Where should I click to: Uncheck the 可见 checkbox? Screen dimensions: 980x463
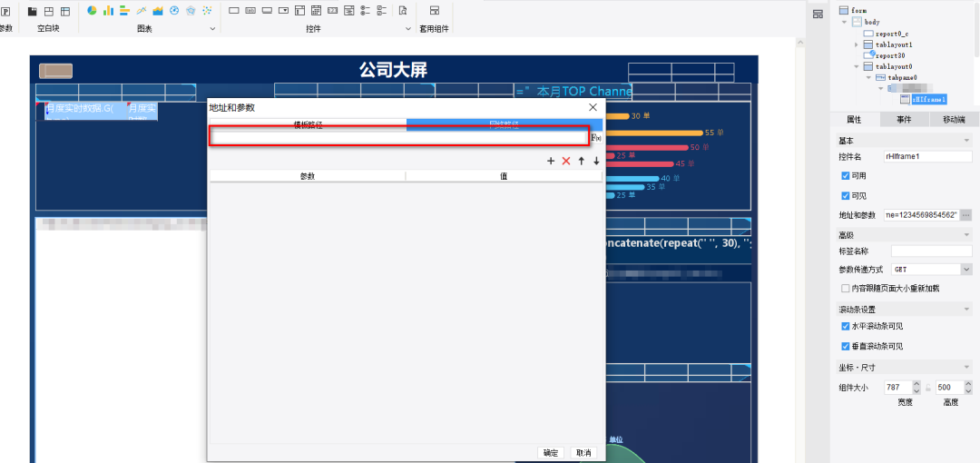point(846,196)
